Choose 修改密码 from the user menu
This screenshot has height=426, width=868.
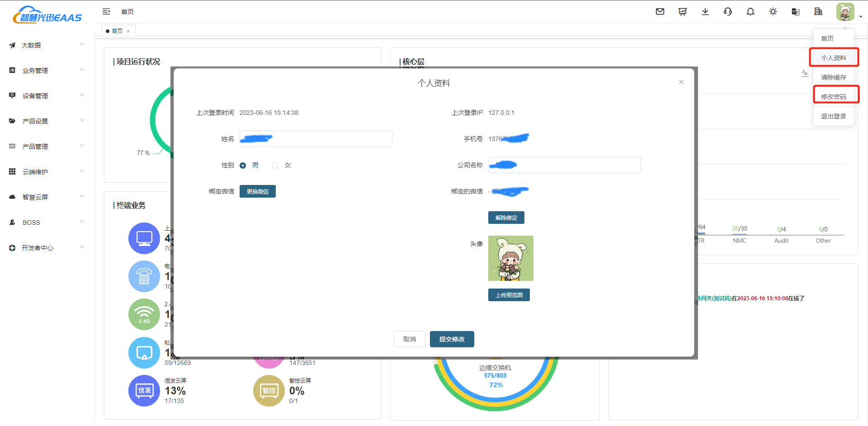tap(833, 97)
